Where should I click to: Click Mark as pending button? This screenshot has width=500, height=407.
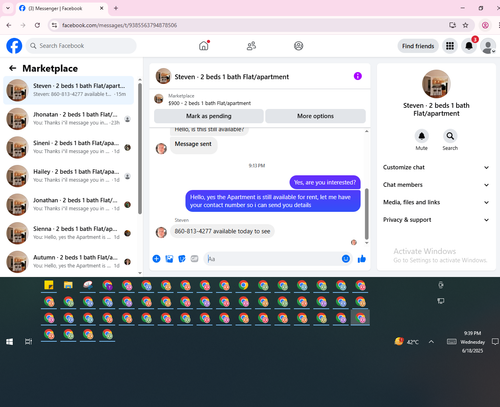209,116
